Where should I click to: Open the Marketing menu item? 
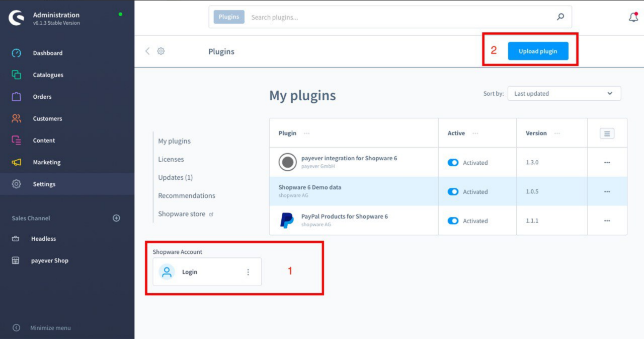(47, 162)
